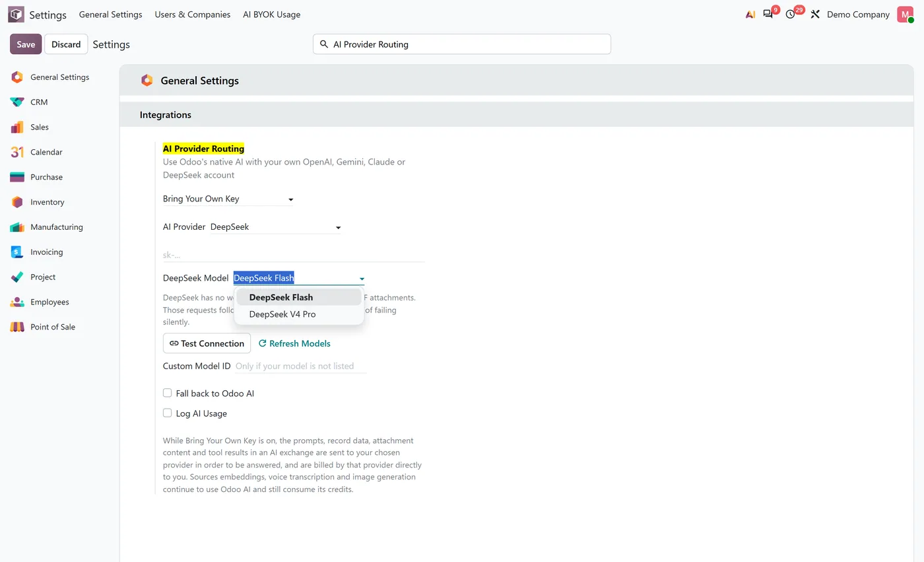Viewport: 924px width, 562px height.
Task: Click the Point of Sale app icon
Action: [17, 327]
